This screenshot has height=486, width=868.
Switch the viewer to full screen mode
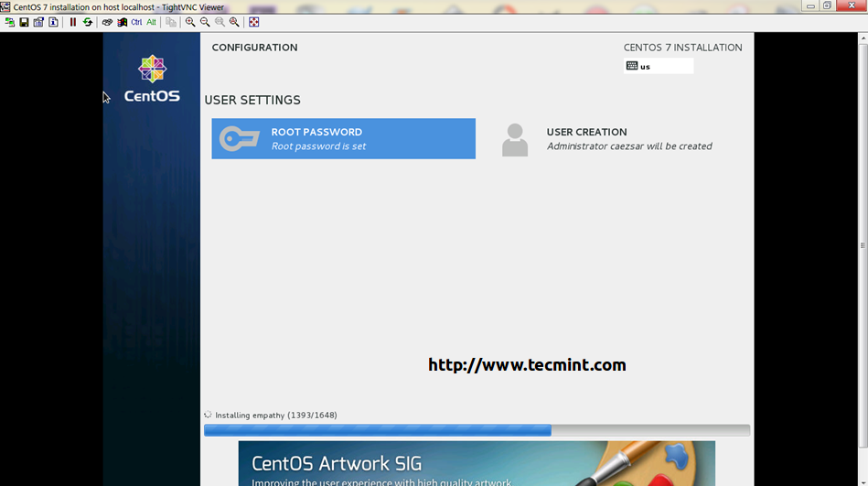[x=253, y=22]
